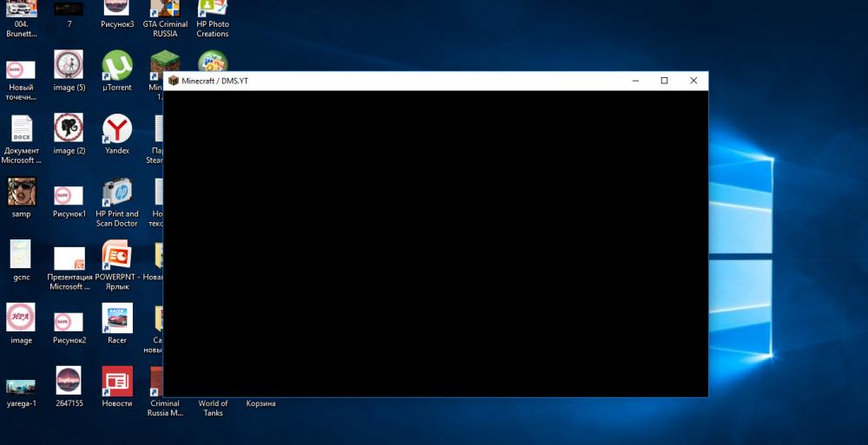Select the gcnc desktop file
This screenshot has width=868, height=445.
pos(21,255)
